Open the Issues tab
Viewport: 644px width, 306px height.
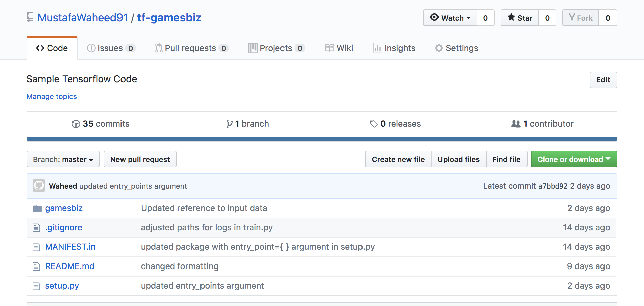pyautogui.click(x=111, y=48)
